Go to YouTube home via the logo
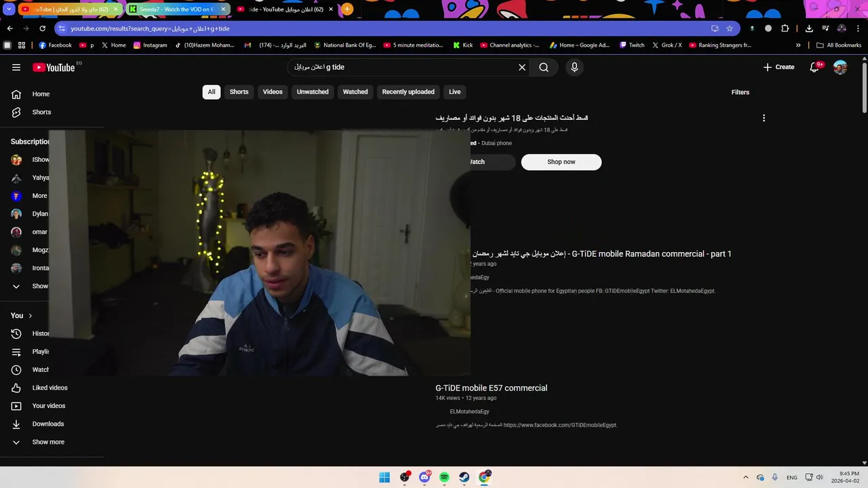 [x=54, y=67]
